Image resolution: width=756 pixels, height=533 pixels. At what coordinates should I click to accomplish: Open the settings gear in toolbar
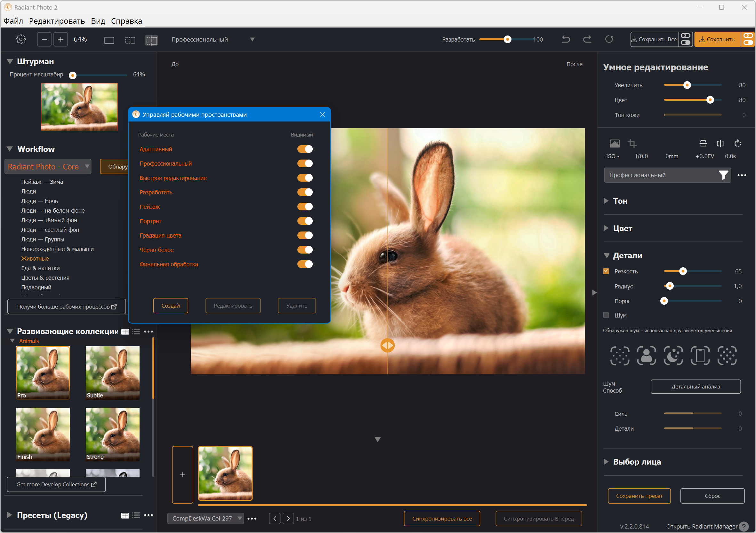20,39
